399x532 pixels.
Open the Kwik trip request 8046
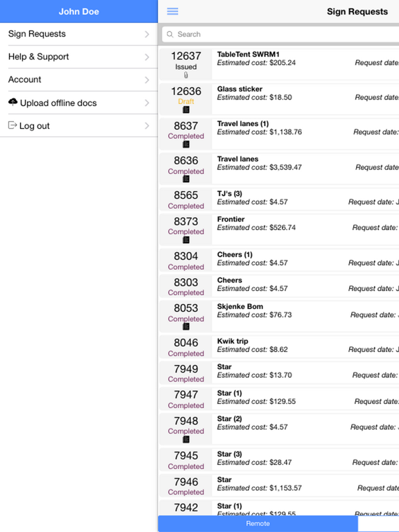[x=279, y=347]
